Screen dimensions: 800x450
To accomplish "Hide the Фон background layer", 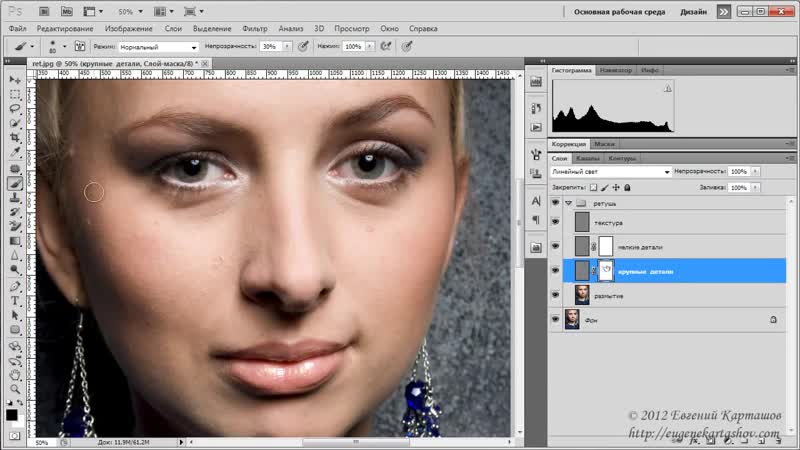I will point(555,319).
